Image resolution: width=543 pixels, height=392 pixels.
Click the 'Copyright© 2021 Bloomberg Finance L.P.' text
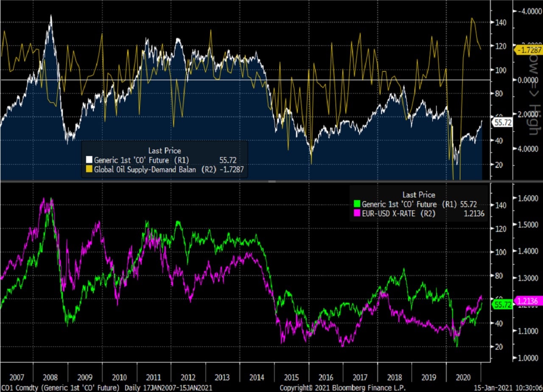click(342, 388)
